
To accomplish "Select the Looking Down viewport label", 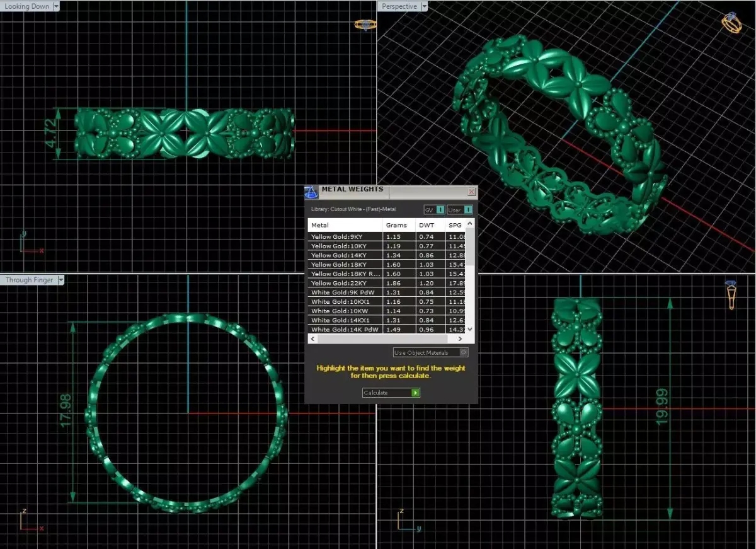I will (27, 6).
